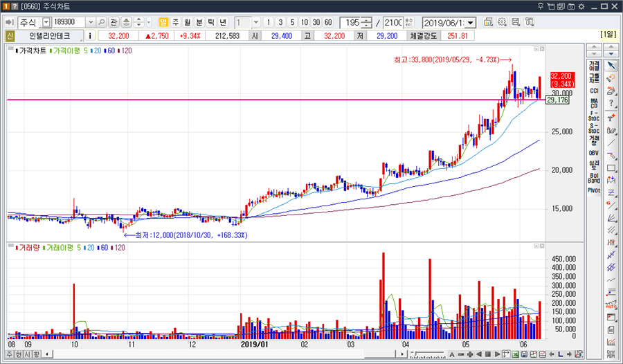Open the stock code 189300 dropdown arrow
The image size is (623, 364).
tap(91, 22)
